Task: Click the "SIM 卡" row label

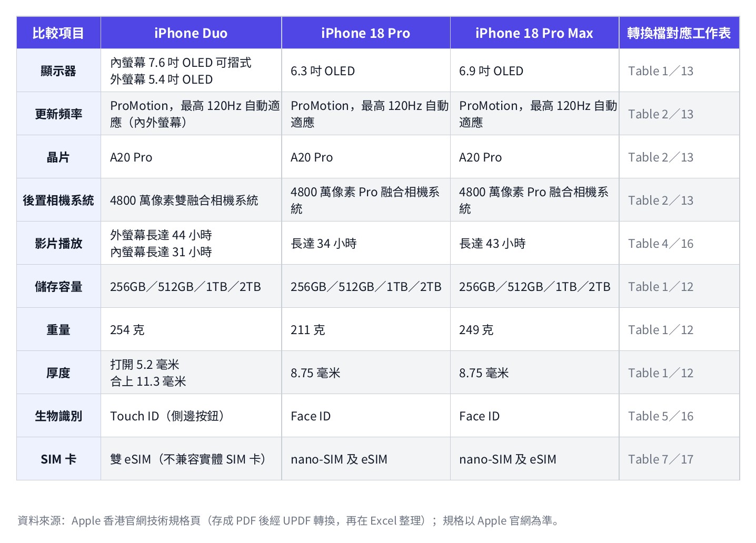Action: click(x=58, y=459)
